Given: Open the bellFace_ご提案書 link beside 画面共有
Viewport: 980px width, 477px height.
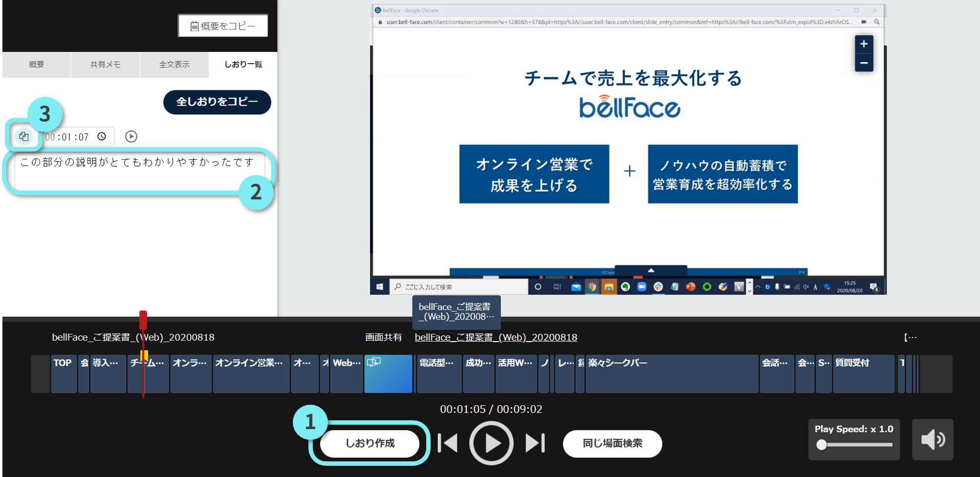Looking at the screenshot, I should [496, 337].
